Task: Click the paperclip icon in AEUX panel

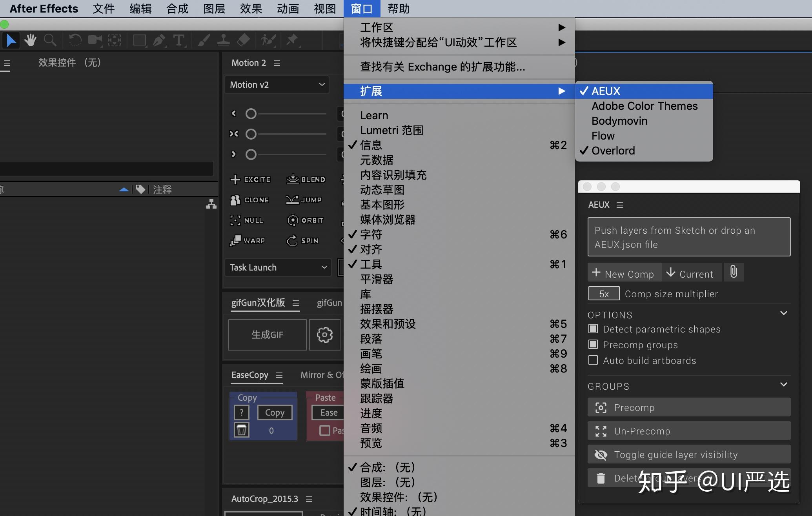Action: 733,272
